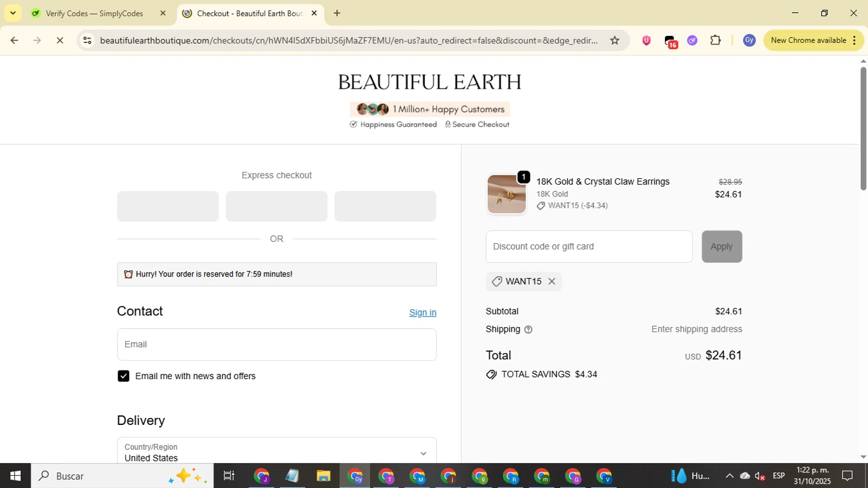The height and width of the screenshot is (488, 868).
Task: Click the OneDrive cloud tray icon
Action: [745, 476]
